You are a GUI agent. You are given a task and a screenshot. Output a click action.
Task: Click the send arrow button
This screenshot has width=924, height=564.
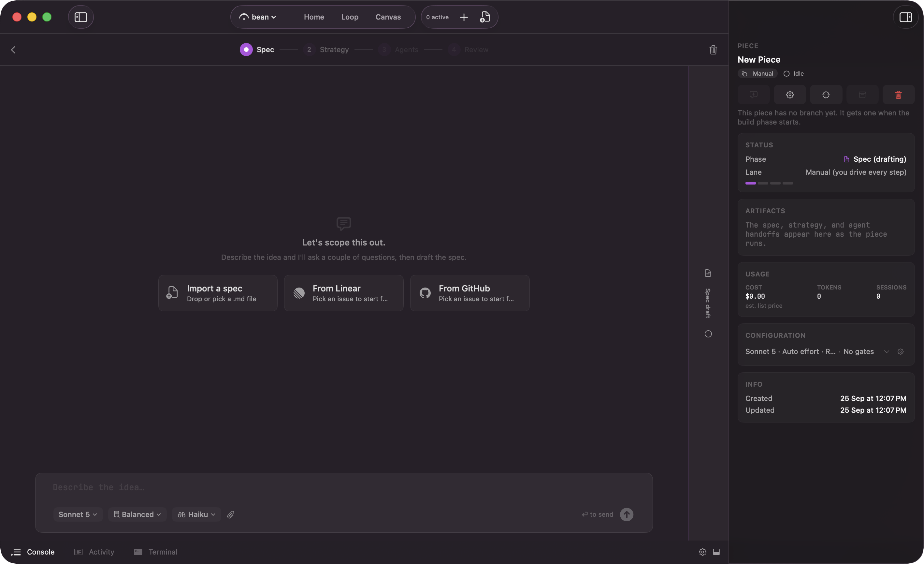pyautogui.click(x=627, y=514)
